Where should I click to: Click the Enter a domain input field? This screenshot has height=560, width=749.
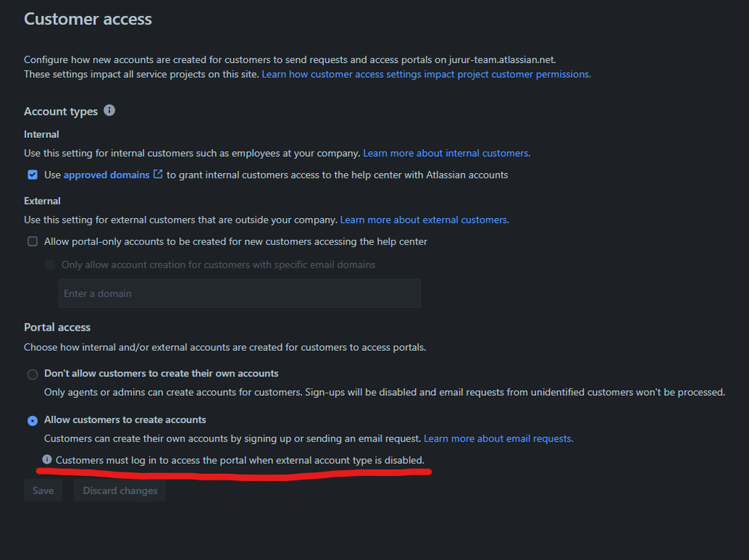[240, 293]
